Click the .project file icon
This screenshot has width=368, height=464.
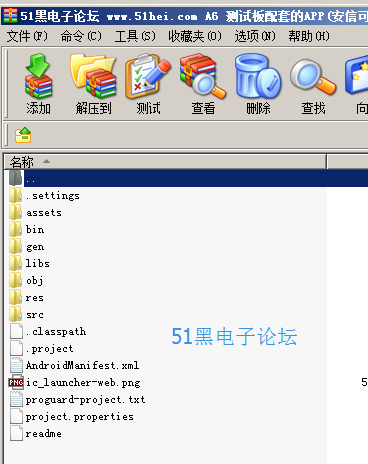[16, 348]
